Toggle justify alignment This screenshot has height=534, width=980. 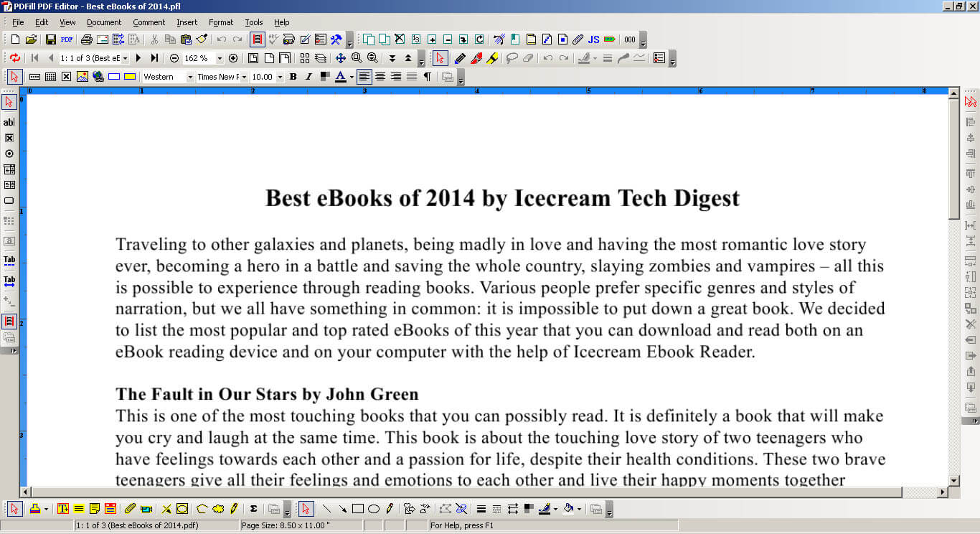(412, 77)
